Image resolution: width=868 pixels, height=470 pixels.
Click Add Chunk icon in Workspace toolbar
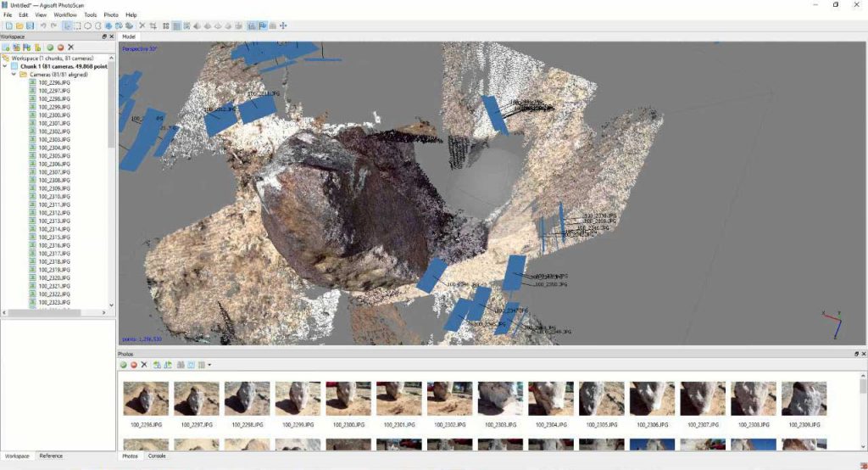(6, 48)
